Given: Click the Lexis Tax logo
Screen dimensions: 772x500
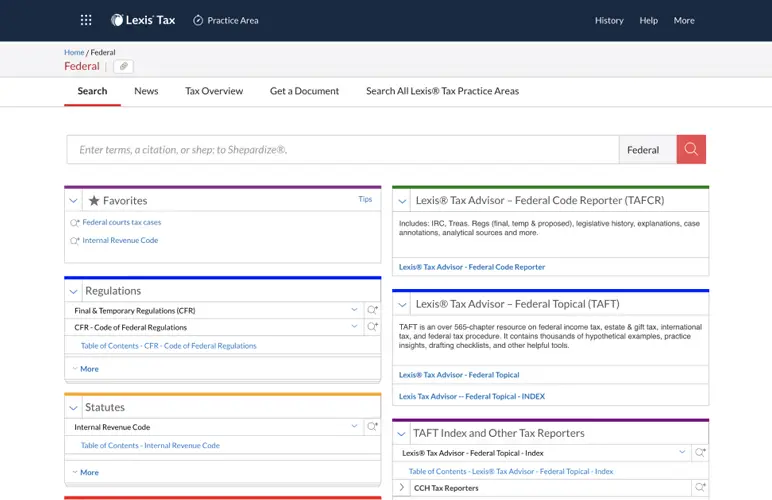Looking at the screenshot, I should 143,20.
